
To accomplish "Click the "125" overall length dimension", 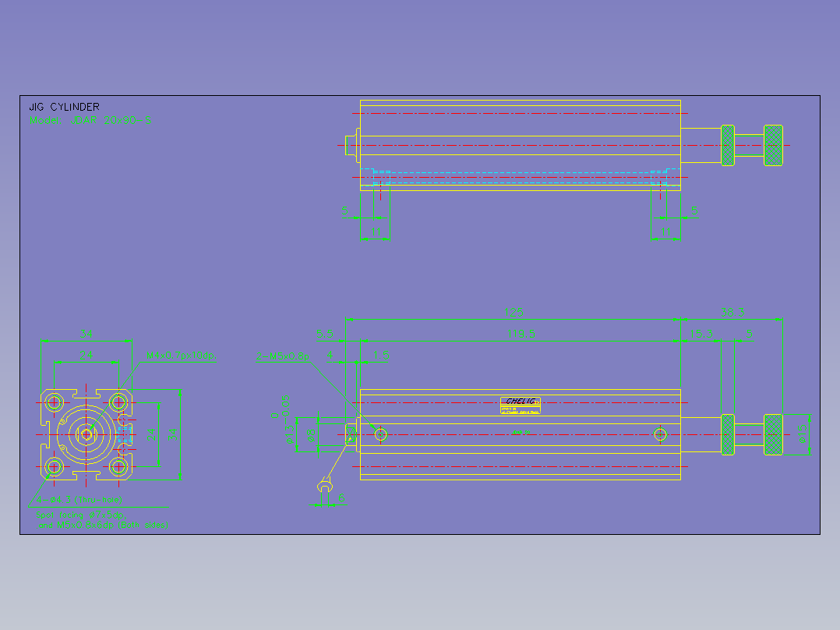I will [x=514, y=312].
